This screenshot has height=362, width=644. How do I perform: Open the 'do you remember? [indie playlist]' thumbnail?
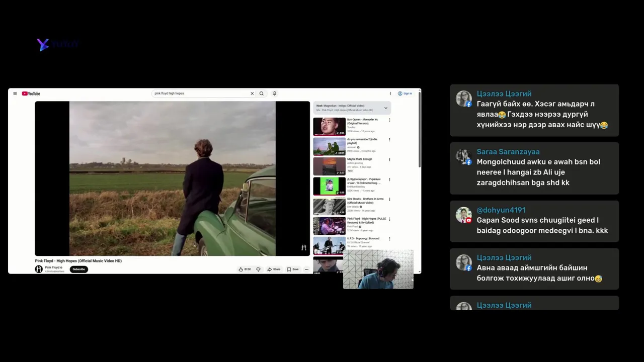[x=330, y=146]
